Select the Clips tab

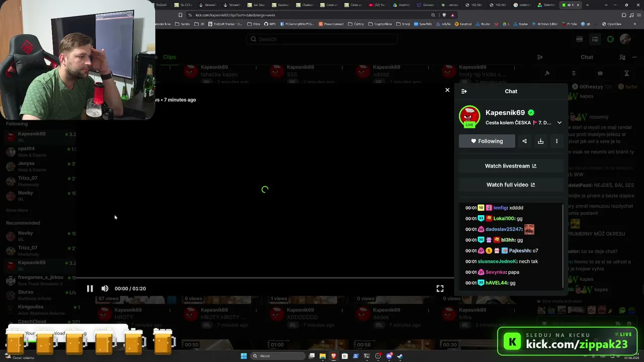[170, 57]
